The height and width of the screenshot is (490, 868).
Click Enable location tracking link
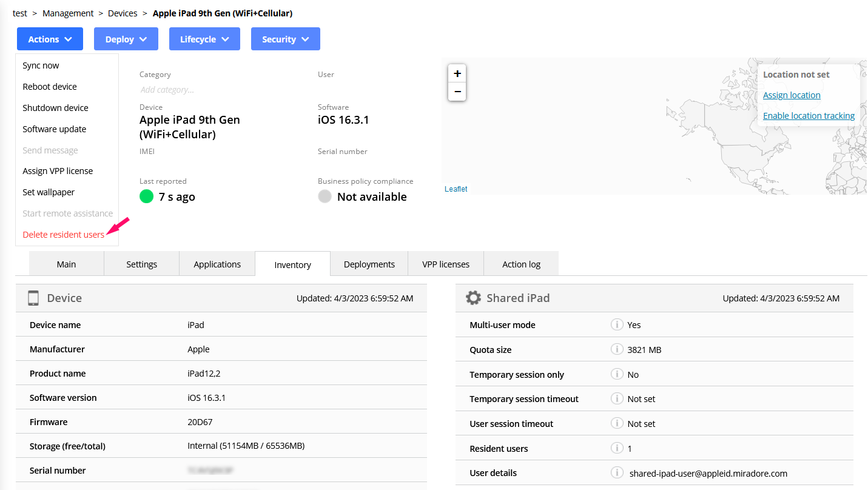click(809, 116)
